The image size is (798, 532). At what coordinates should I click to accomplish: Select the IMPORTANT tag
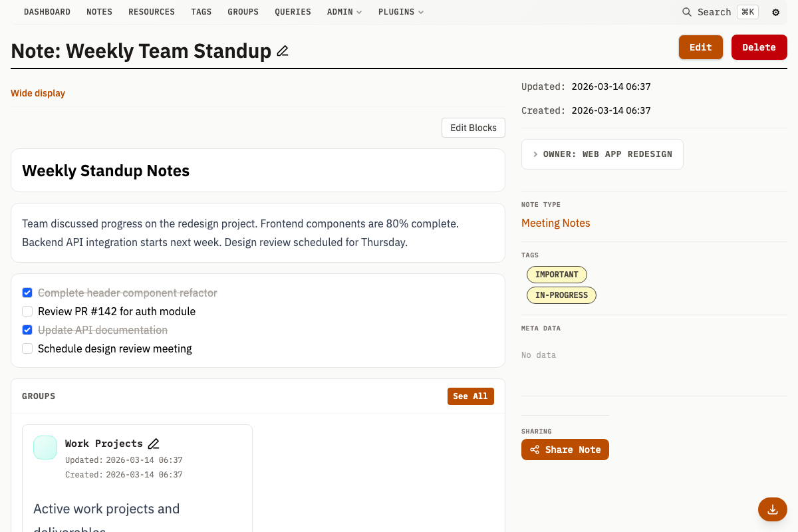557,275
